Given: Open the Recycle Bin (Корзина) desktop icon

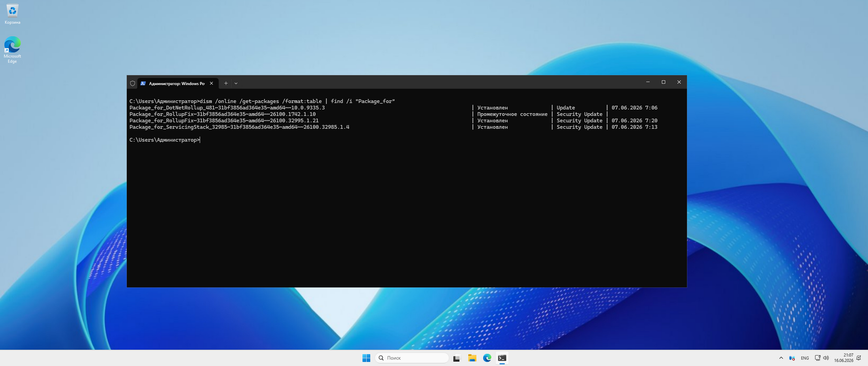Looking at the screenshot, I should (x=12, y=14).
